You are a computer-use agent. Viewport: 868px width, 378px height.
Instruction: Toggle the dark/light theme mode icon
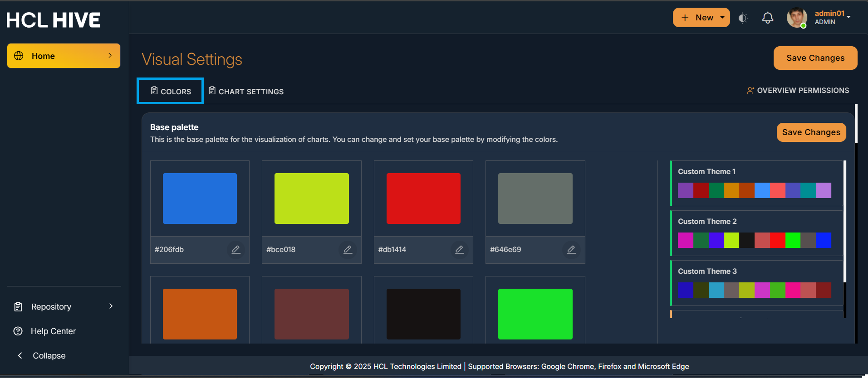point(743,18)
